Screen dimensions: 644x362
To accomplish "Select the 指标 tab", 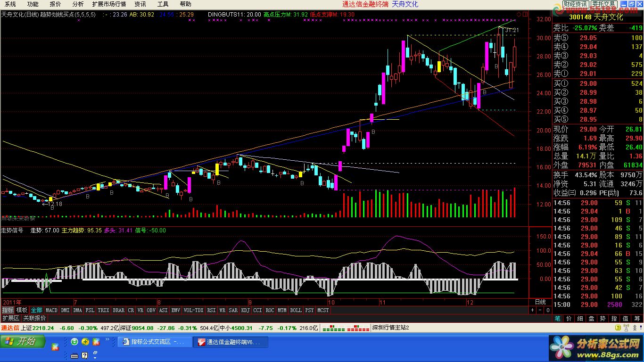I will 8,310.
